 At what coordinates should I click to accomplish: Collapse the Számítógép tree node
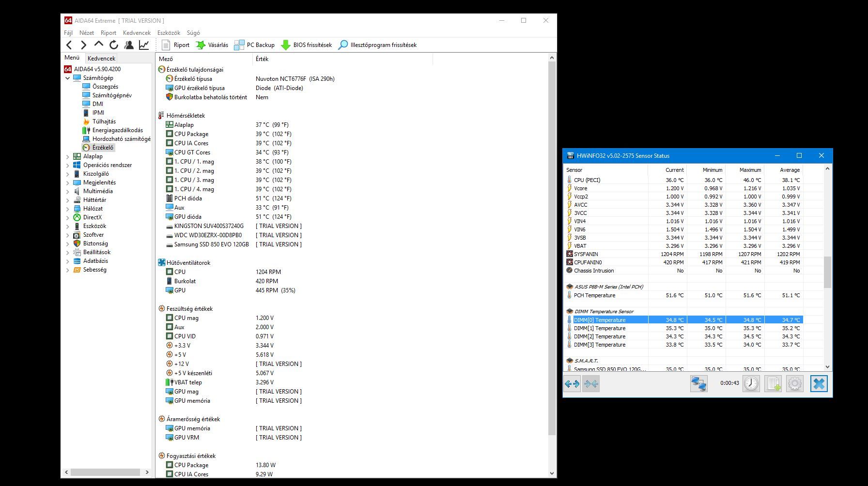point(67,78)
